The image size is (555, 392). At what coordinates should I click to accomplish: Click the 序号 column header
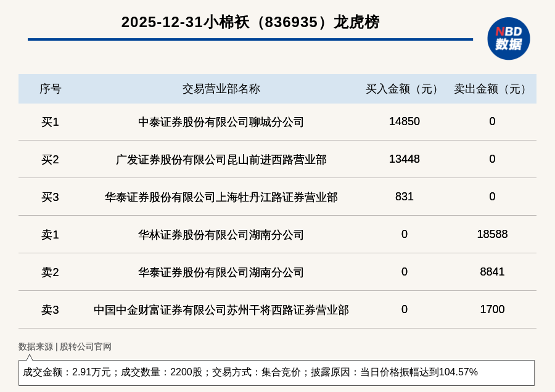point(50,89)
